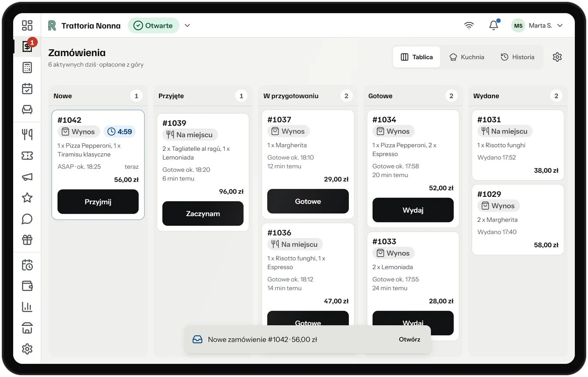The height and width of the screenshot is (377, 588).
Task: Switch to the Historia tab
Action: pos(518,57)
